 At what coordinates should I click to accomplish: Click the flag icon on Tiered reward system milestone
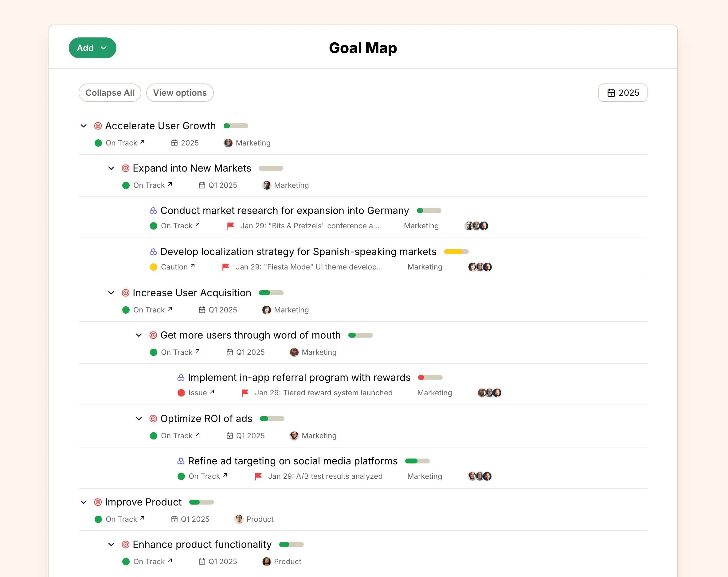245,393
